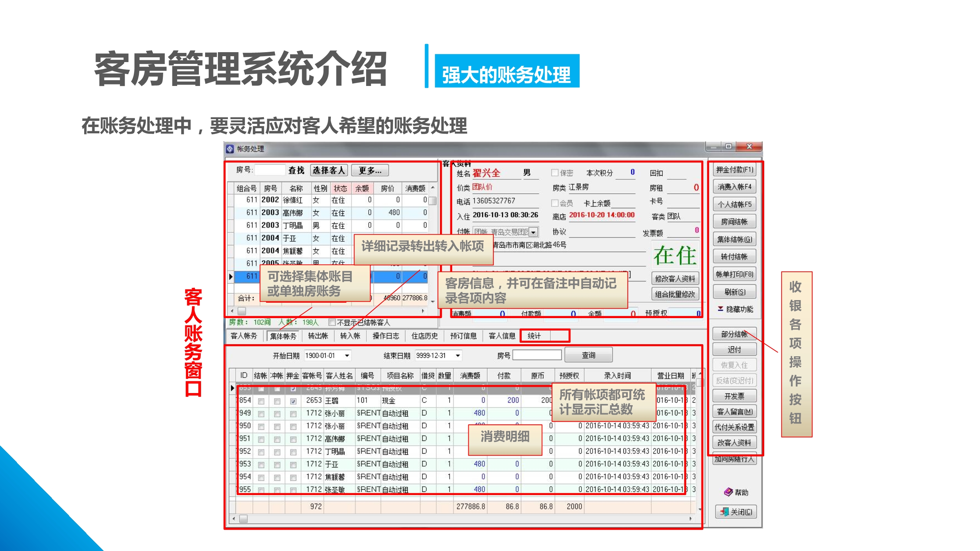Switch to the 转出帐 tab
Image resolution: width=980 pixels, height=551 pixels.
click(318, 336)
